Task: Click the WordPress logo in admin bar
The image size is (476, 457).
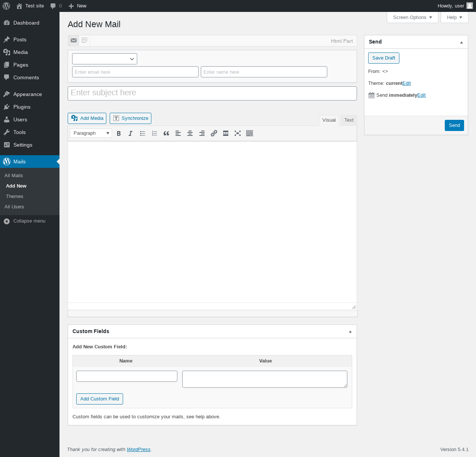Action: (x=6, y=6)
